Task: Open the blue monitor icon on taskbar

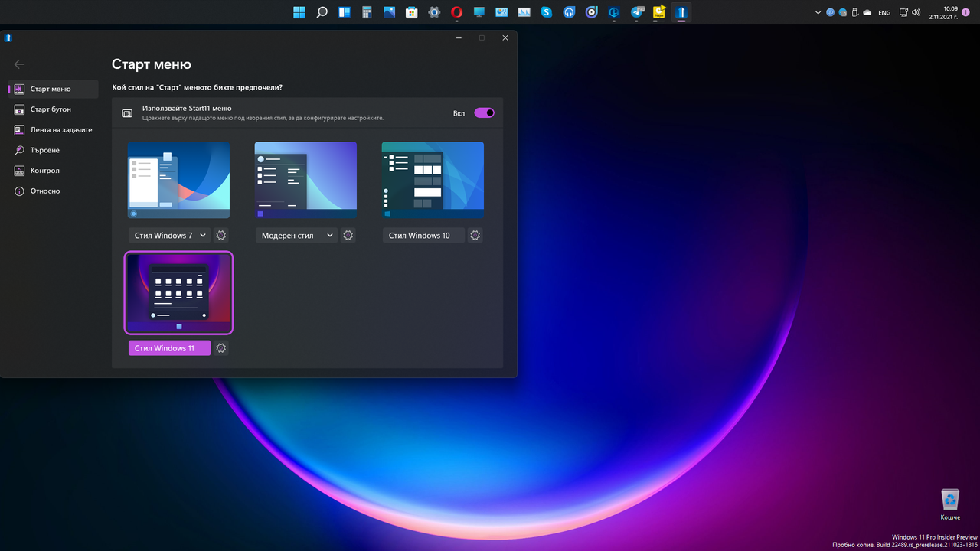Action: coord(479,12)
